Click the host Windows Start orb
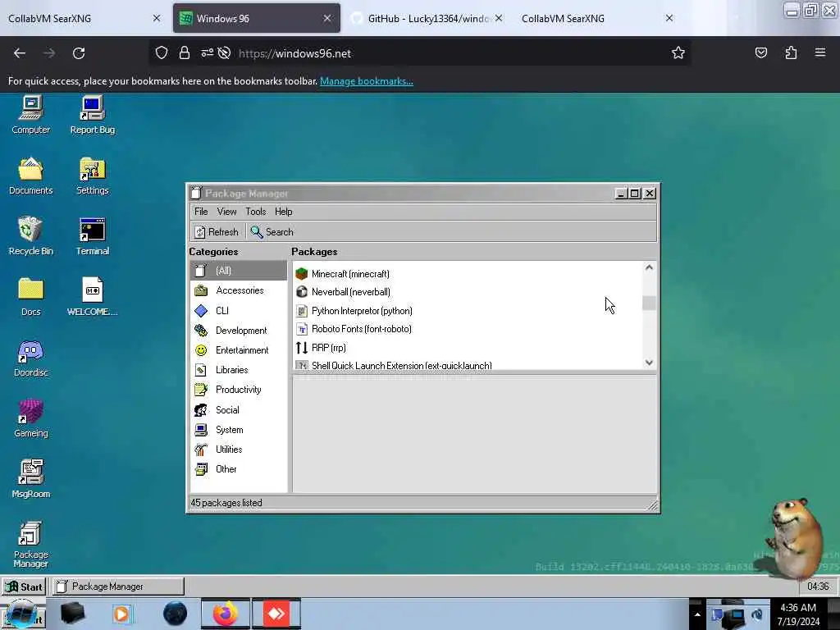Viewport: 840px width, 630px height. pyautogui.click(x=22, y=614)
